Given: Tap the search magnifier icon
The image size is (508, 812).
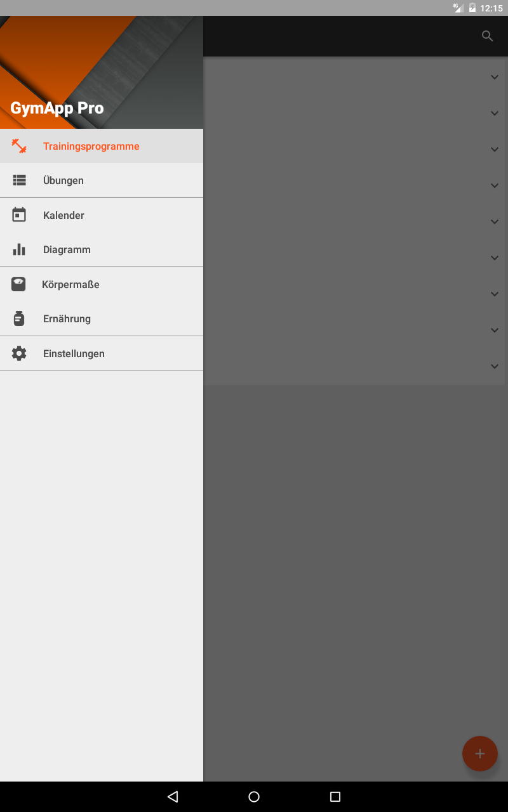Looking at the screenshot, I should click(x=488, y=36).
